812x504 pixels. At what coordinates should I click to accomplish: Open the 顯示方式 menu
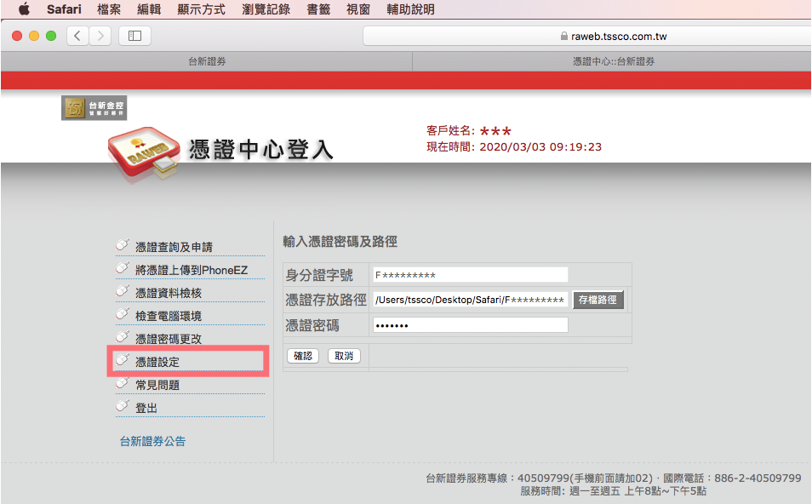pos(202,9)
